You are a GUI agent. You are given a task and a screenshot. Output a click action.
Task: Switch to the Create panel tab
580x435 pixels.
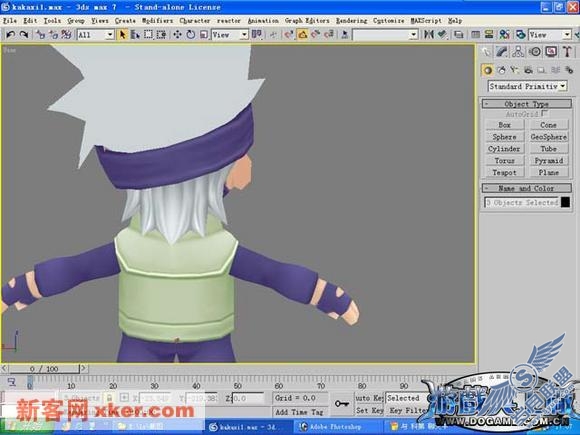click(x=486, y=51)
